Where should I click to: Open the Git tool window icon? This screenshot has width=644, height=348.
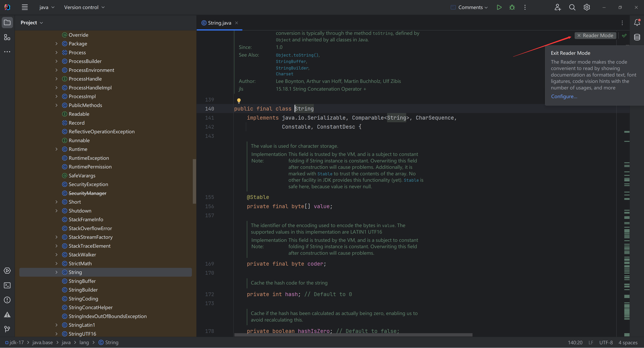click(x=7, y=329)
